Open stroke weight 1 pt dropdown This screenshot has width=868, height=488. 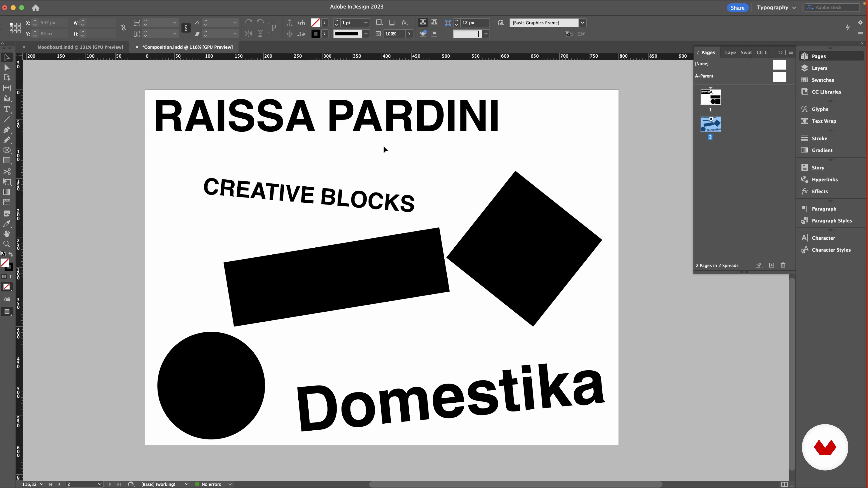pos(366,23)
